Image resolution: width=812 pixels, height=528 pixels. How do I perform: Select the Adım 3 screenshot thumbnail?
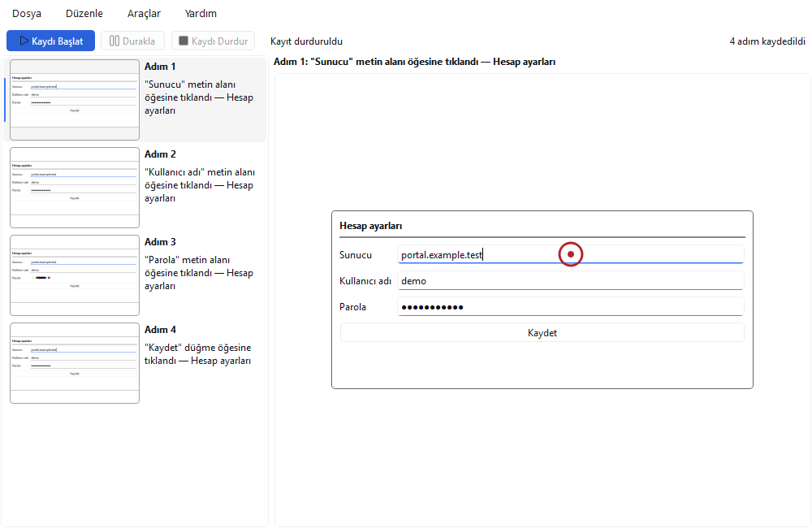(75, 275)
